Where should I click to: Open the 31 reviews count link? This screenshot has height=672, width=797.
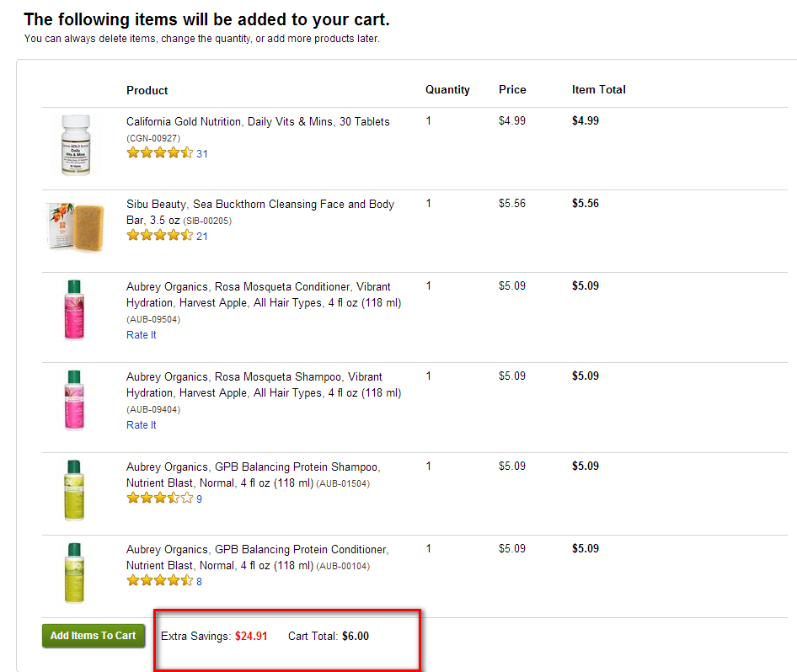pos(202,153)
